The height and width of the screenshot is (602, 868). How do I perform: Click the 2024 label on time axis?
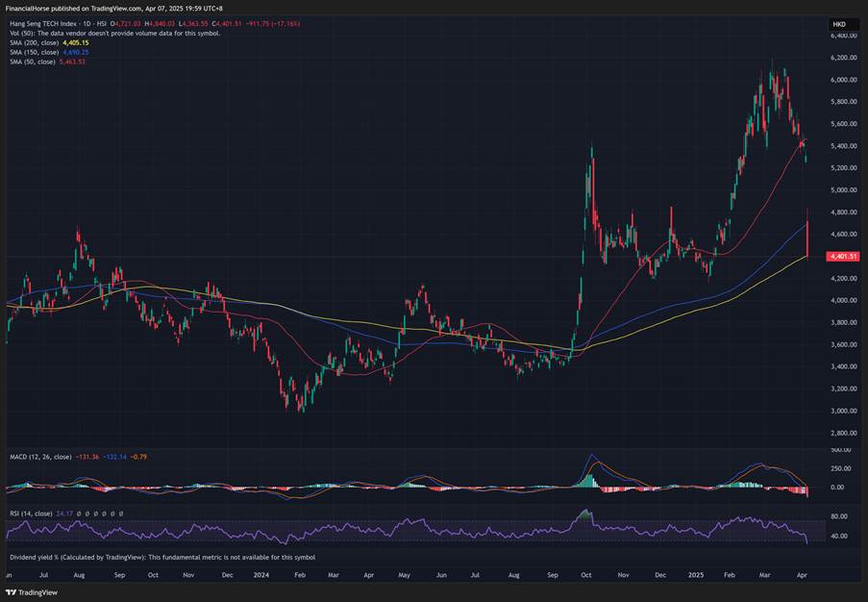click(261, 574)
